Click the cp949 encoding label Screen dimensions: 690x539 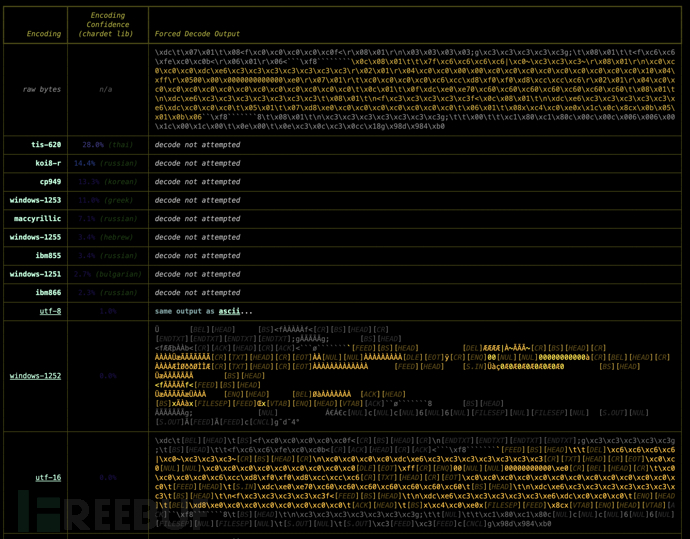point(50,181)
